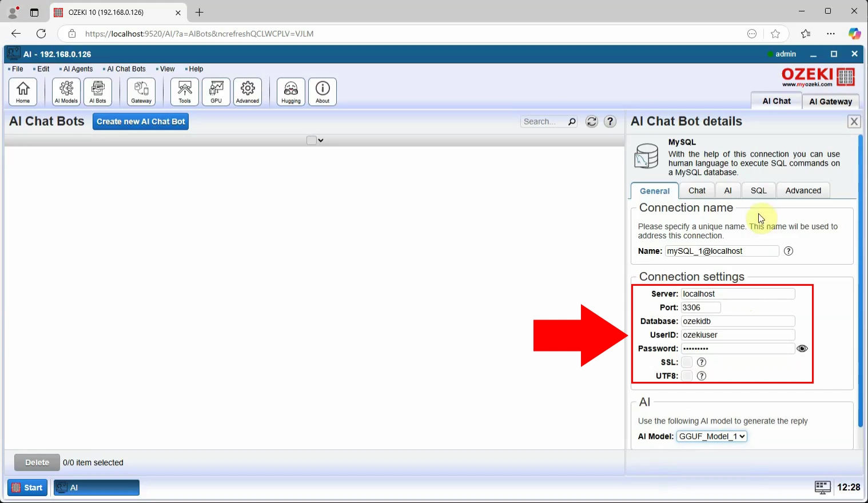This screenshot has width=868, height=503.
Task: Switch to the SQL tab
Action: (759, 190)
